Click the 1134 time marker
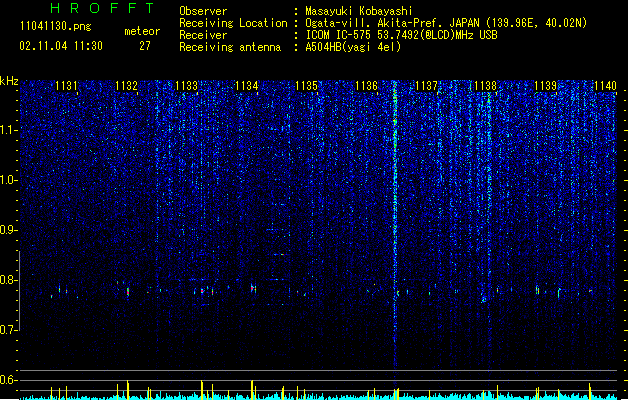Screen dimensions: 629x400 pos(246,86)
